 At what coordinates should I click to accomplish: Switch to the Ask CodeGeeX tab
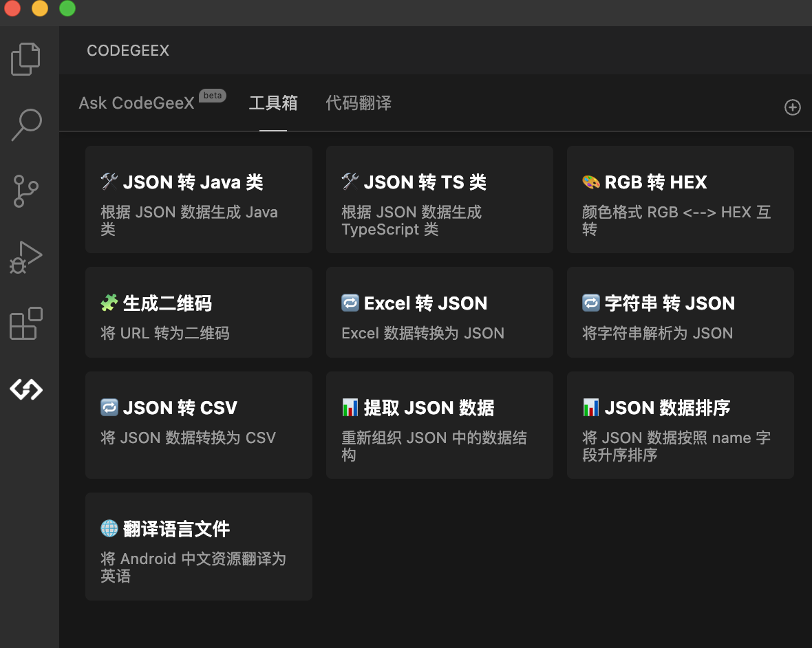point(137,103)
